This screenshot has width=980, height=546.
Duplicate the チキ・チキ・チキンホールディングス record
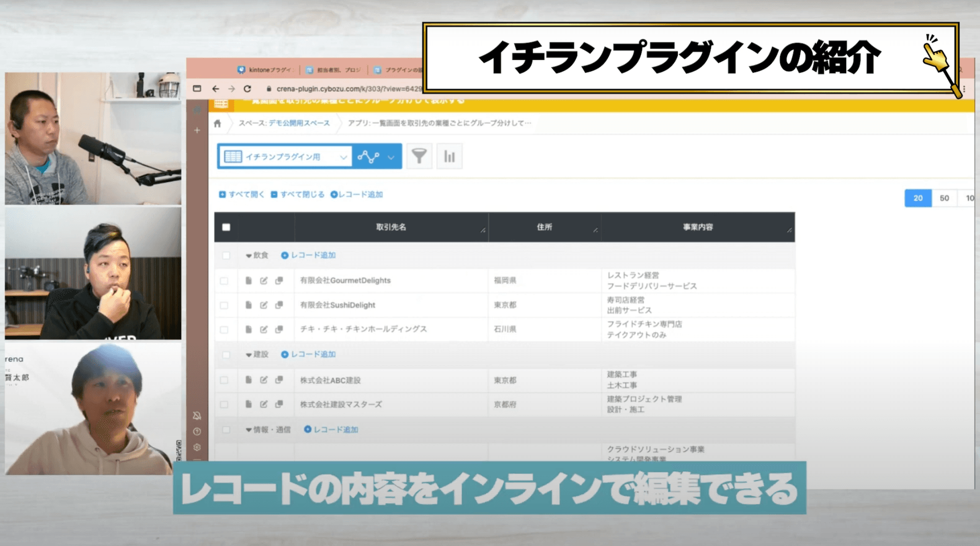pyautogui.click(x=279, y=329)
